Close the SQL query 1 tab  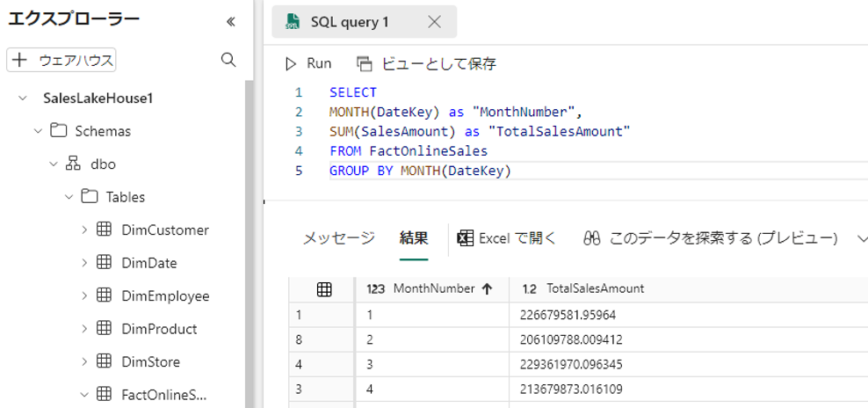[x=434, y=22]
